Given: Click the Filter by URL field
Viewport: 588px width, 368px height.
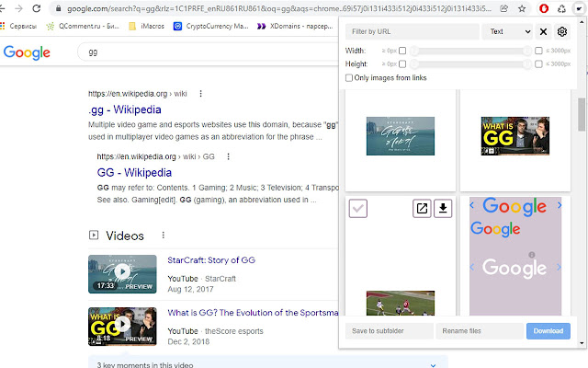Looking at the screenshot, I should (413, 31).
